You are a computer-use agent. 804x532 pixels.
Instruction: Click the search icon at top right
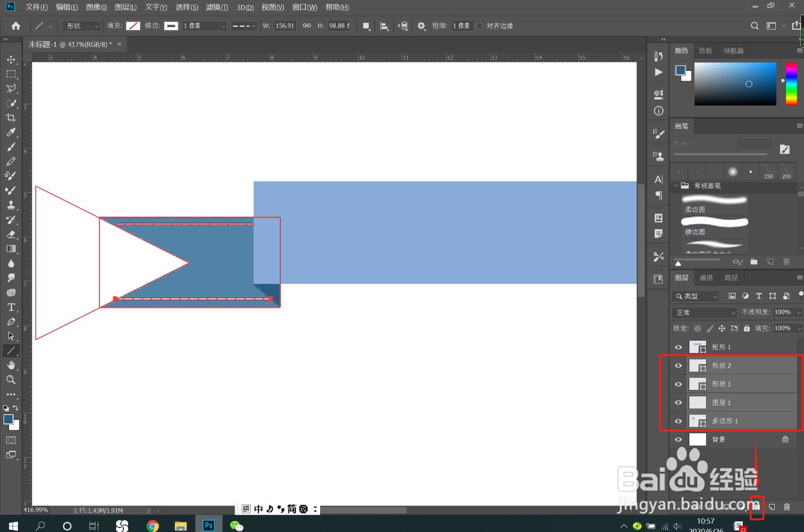(x=755, y=26)
